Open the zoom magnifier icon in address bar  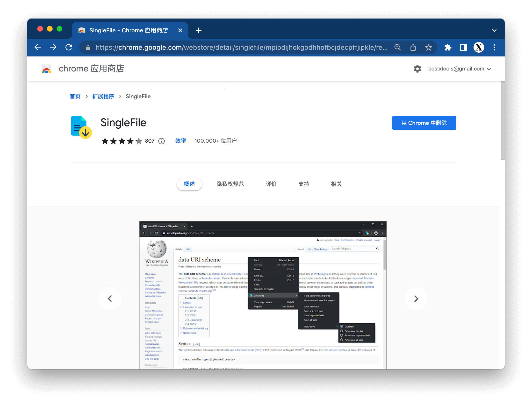[397, 47]
